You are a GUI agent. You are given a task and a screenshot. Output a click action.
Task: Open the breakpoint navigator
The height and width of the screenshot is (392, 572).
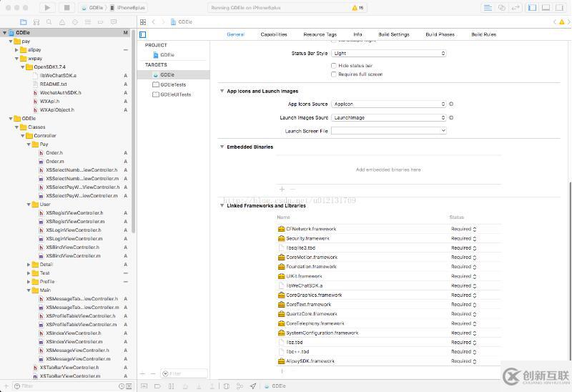[100, 22]
